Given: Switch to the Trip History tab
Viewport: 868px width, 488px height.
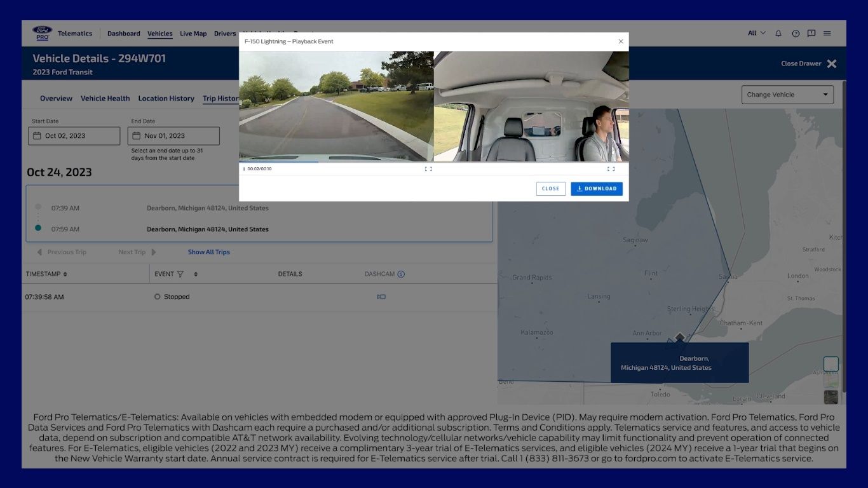Looking at the screenshot, I should pos(221,98).
